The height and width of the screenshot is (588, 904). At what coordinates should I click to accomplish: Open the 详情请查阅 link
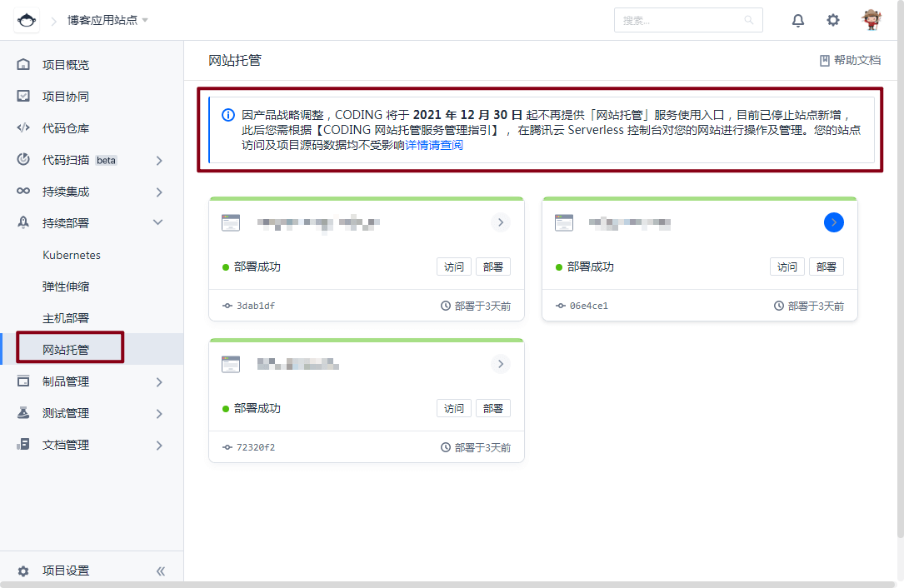pyautogui.click(x=434, y=145)
